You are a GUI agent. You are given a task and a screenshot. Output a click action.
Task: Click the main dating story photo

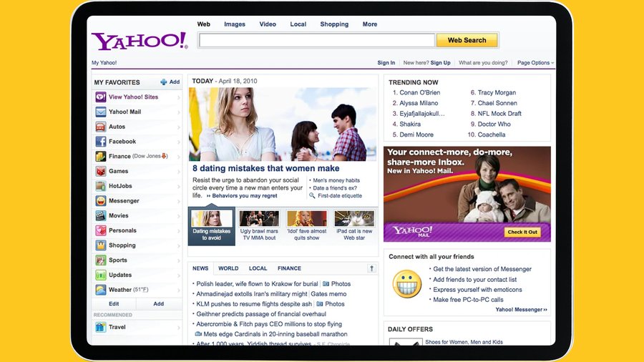click(283, 124)
